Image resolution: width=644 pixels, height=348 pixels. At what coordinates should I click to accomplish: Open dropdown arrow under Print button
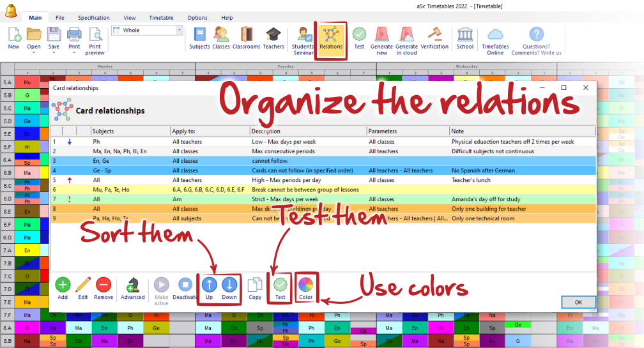tap(74, 52)
